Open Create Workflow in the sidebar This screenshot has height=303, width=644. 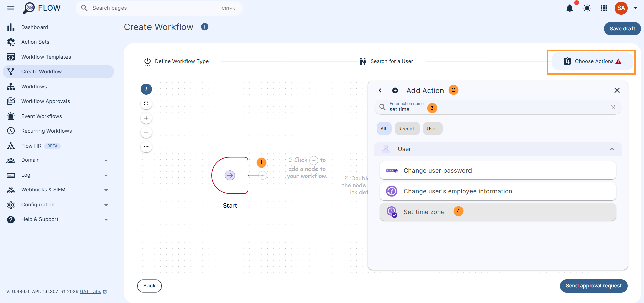pyautogui.click(x=58, y=72)
